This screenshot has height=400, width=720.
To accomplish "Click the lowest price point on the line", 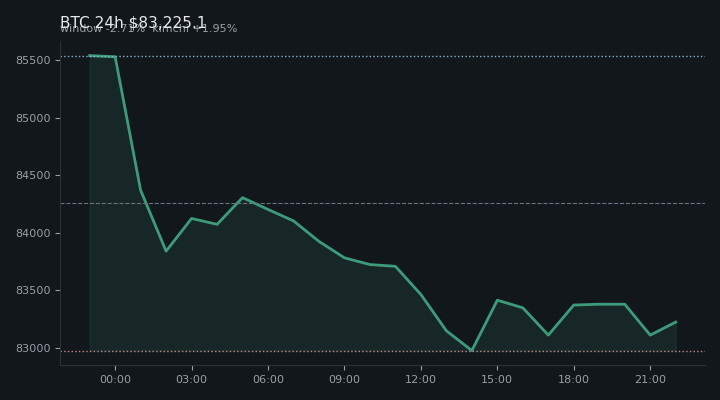I will tap(472, 350).
